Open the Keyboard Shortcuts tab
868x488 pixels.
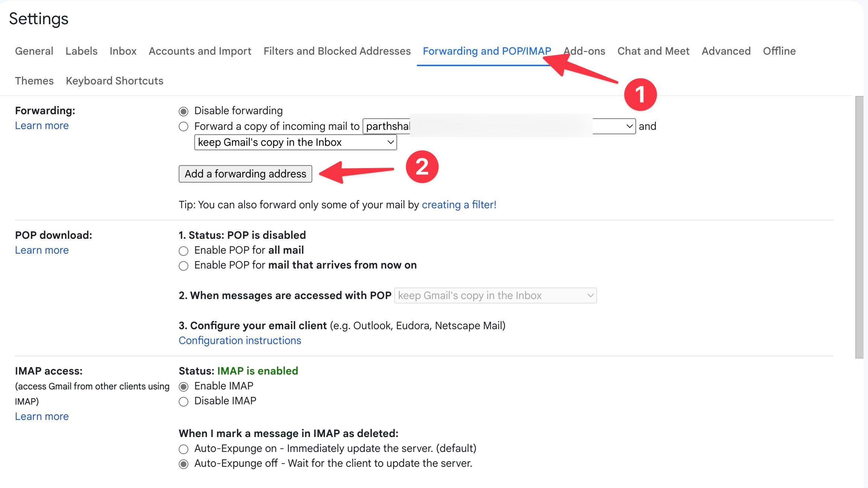[114, 81]
